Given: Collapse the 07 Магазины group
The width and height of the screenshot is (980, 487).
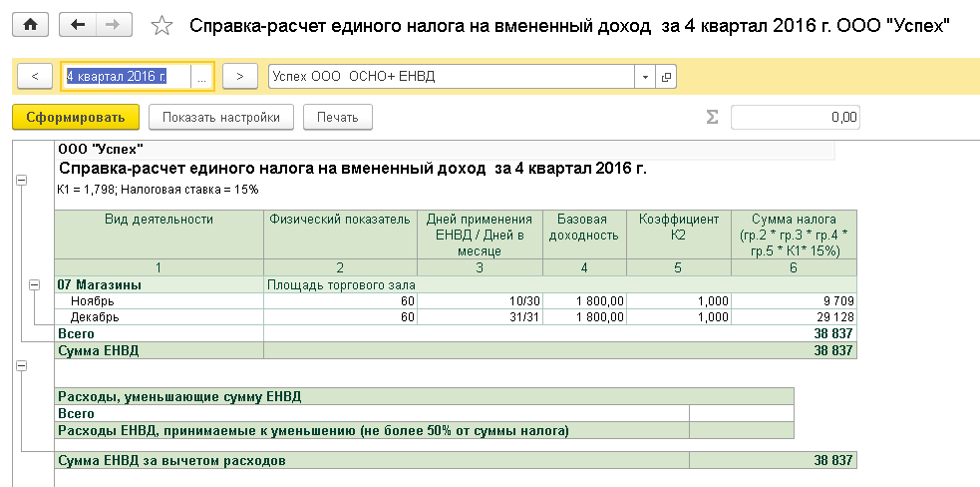Looking at the screenshot, I should point(35,285).
